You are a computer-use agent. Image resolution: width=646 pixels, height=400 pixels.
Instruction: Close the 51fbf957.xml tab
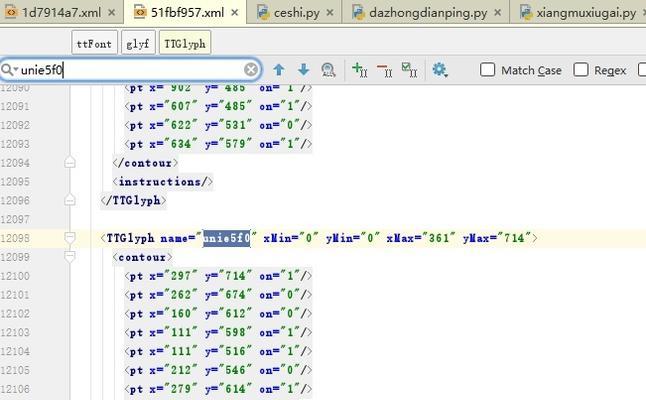(235, 13)
